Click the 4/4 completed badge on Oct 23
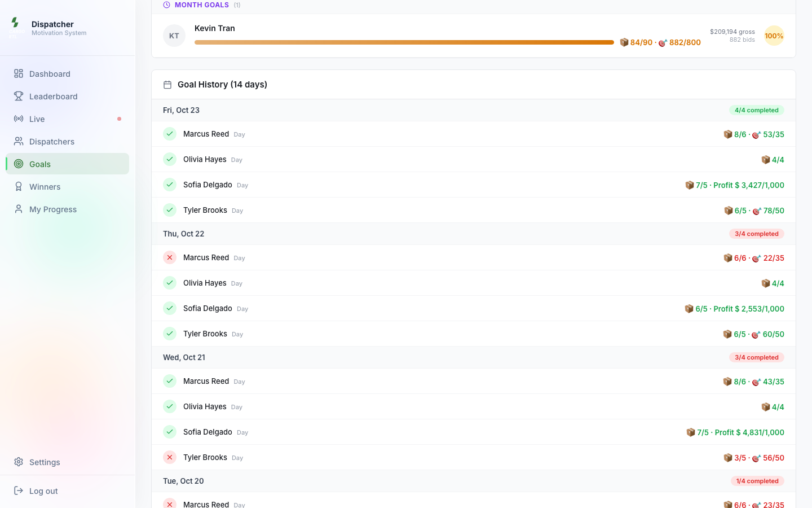The image size is (812, 508). [x=757, y=110]
